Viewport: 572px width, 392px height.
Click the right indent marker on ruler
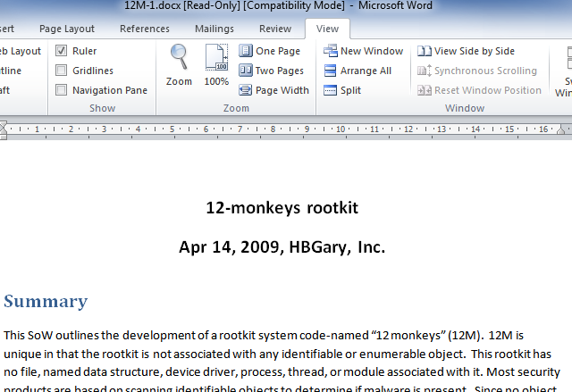coord(561,129)
